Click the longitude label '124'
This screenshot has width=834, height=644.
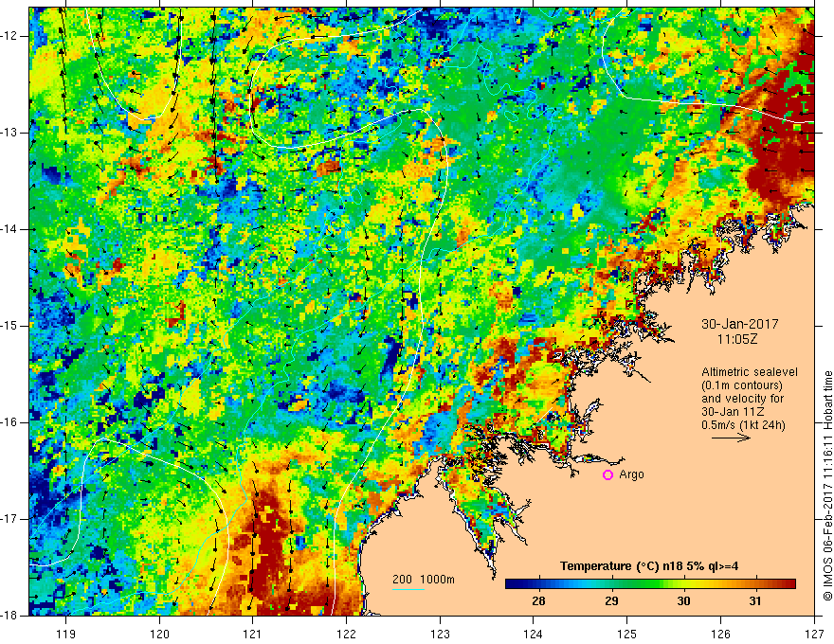click(x=534, y=634)
